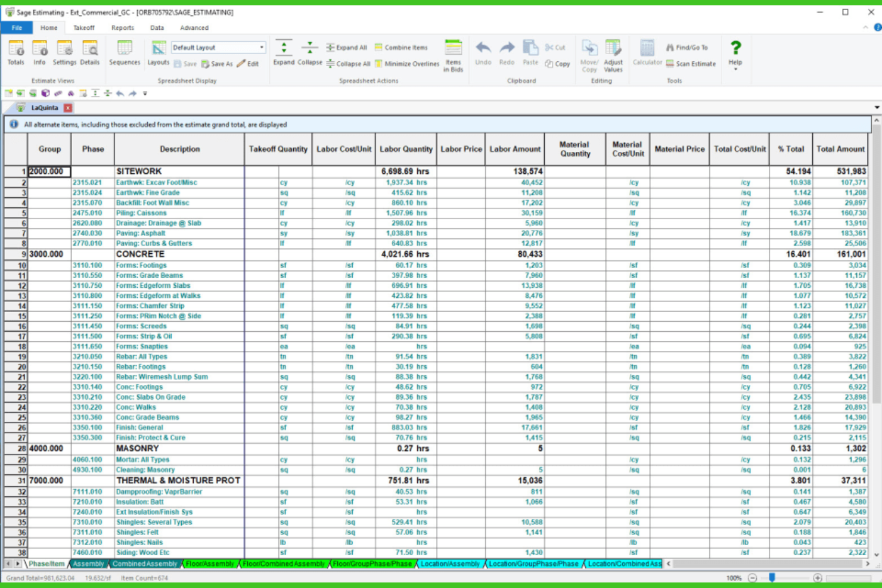This screenshot has width=882, height=588.
Task: Open Customize Quick Access Toolbar arrow
Action: (x=145, y=94)
